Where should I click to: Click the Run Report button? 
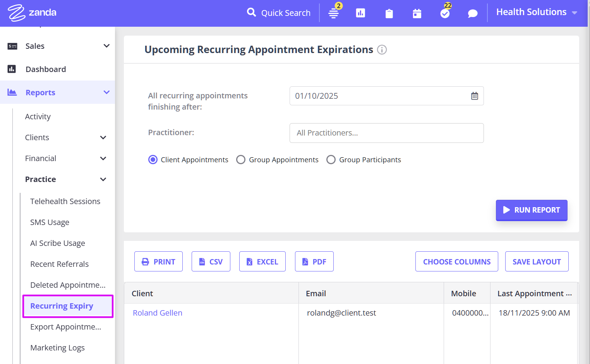[x=531, y=210]
